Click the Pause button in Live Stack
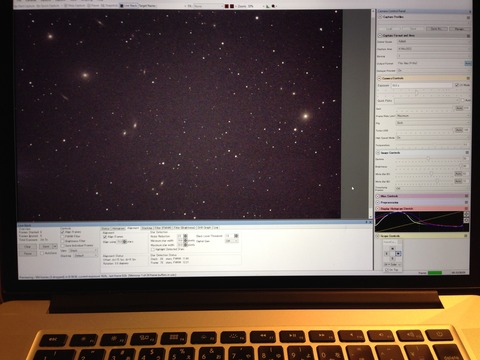Image resolution: width=480 pixels, height=360 pixels. pos(28,254)
